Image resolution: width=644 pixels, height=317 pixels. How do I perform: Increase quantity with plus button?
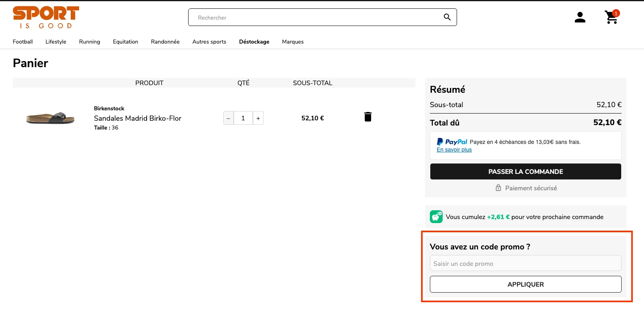click(x=258, y=118)
